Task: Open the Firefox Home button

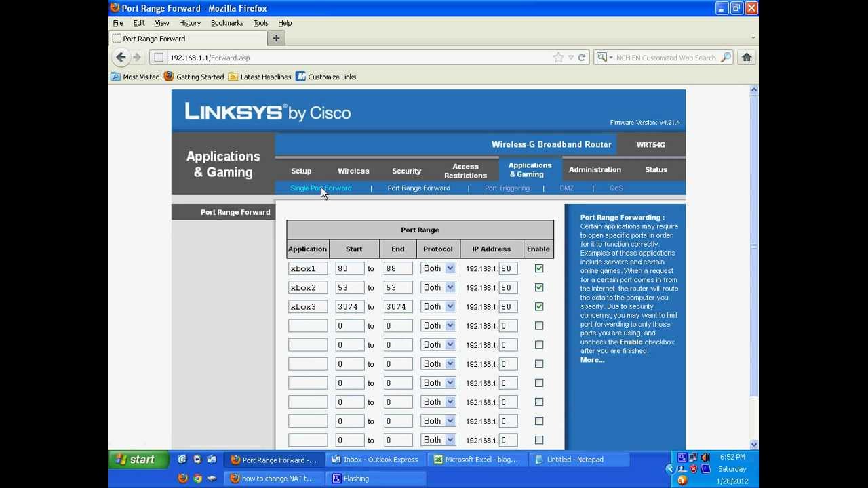Action: (x=747, y=58)
